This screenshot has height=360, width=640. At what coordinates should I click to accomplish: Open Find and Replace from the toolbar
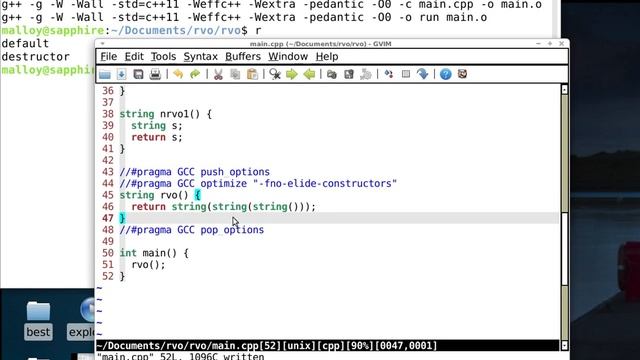click(x=275, y=74)
